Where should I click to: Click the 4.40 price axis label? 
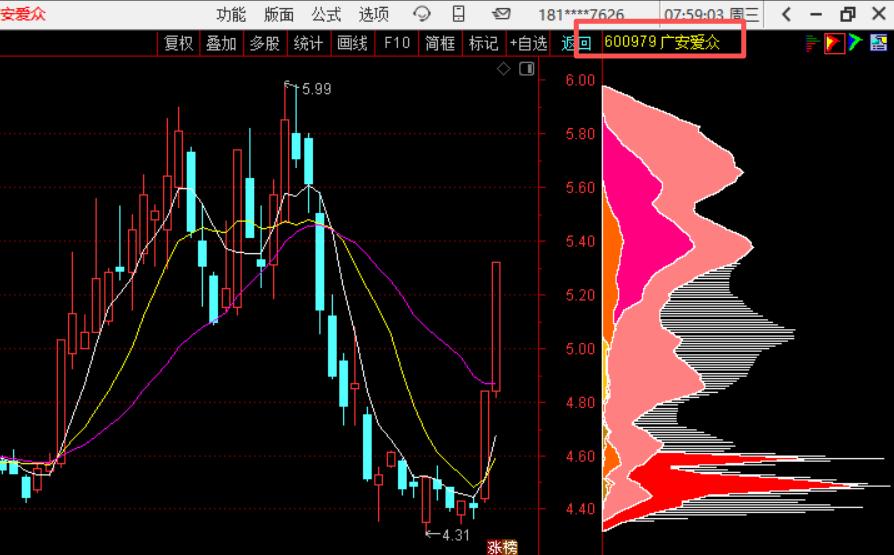[580, 508]
